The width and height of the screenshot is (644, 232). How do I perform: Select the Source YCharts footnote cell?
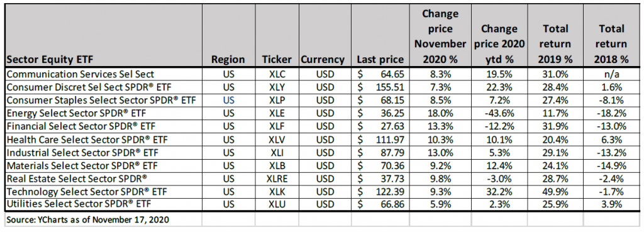tap(103, 219)
